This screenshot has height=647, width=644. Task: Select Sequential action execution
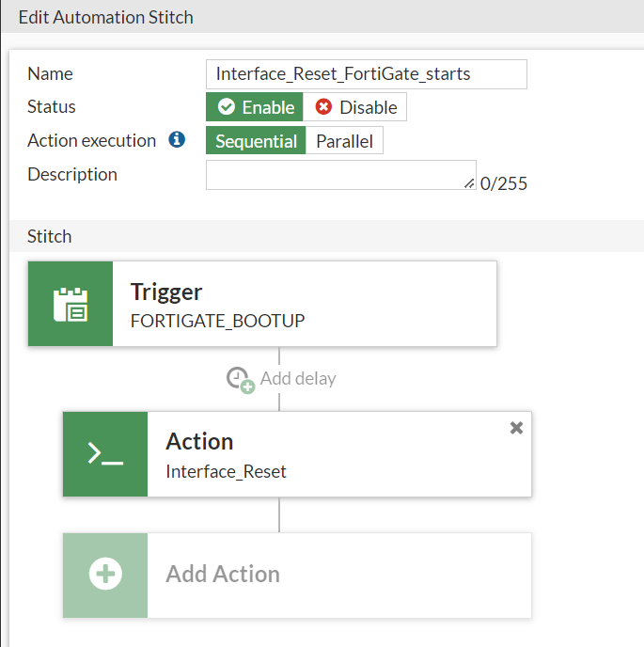pos(256,141)
